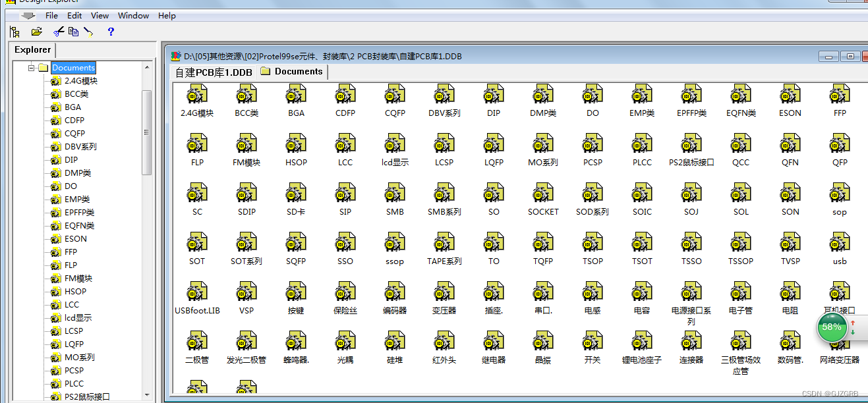Open the 变压器 library icon
The width and height of the screenshot is (868, 403).
(444, 292)
